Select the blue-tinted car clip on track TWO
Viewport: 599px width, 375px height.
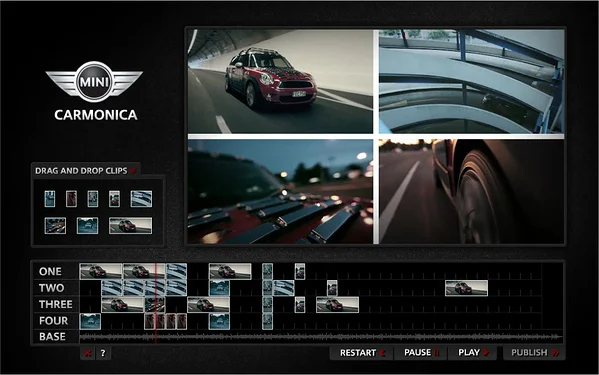click(x=219, y=288)
